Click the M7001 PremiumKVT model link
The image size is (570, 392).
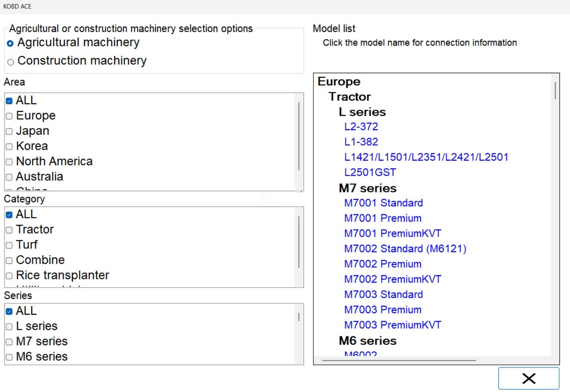393,233
